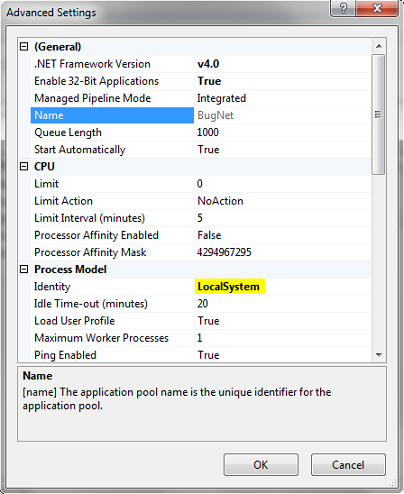This screenshot has width=404, height=494.
Task: Collapse the CPU section
Action: (x=24, y=166)
